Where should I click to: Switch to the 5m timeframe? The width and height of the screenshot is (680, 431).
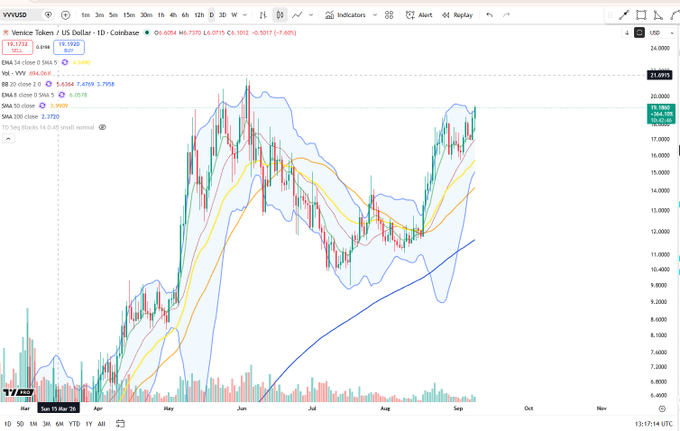pos(113,15)
